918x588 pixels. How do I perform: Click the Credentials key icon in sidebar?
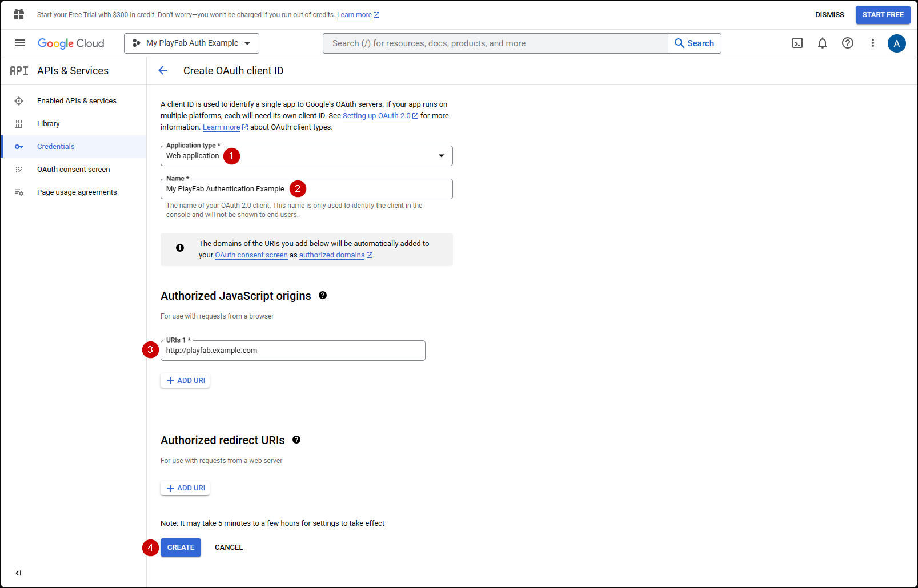(x=19, y=146)
